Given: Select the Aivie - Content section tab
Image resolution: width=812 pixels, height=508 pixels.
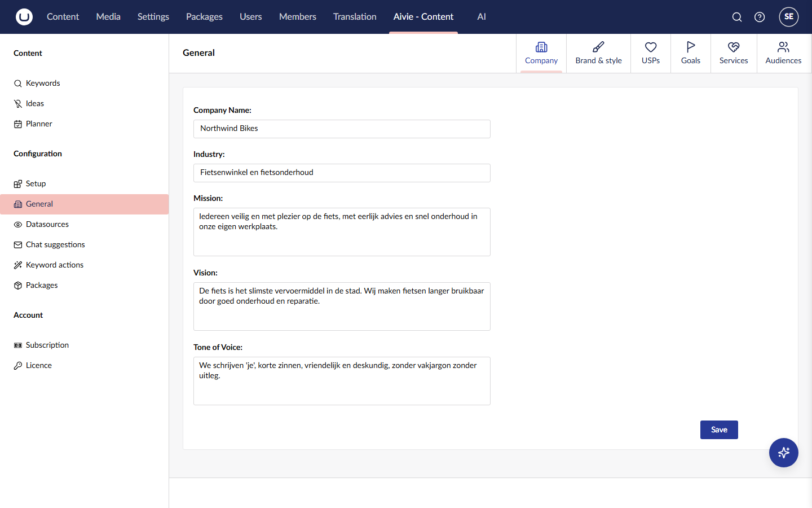Looking at the screenshot, I should tap(423, 17).
